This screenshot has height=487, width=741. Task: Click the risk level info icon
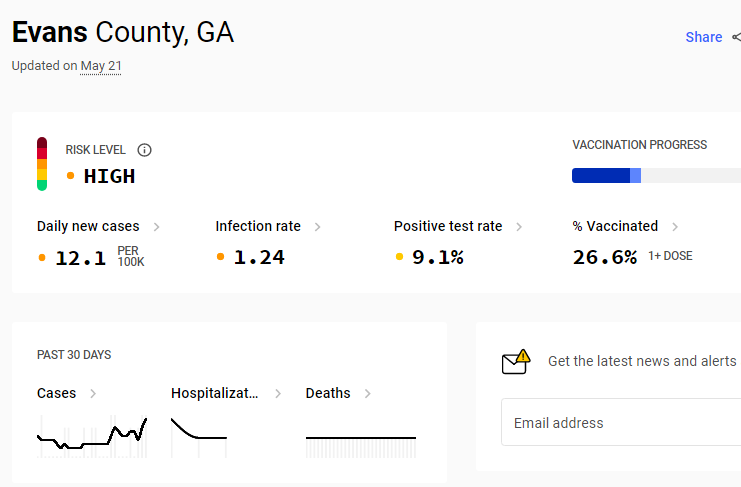(x=144, y=150)
